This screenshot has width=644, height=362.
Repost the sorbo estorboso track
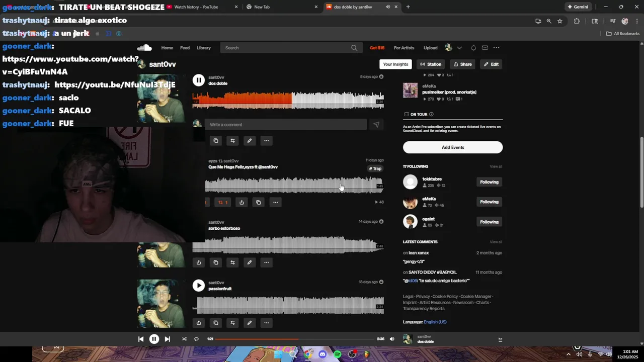coord(232,262)
